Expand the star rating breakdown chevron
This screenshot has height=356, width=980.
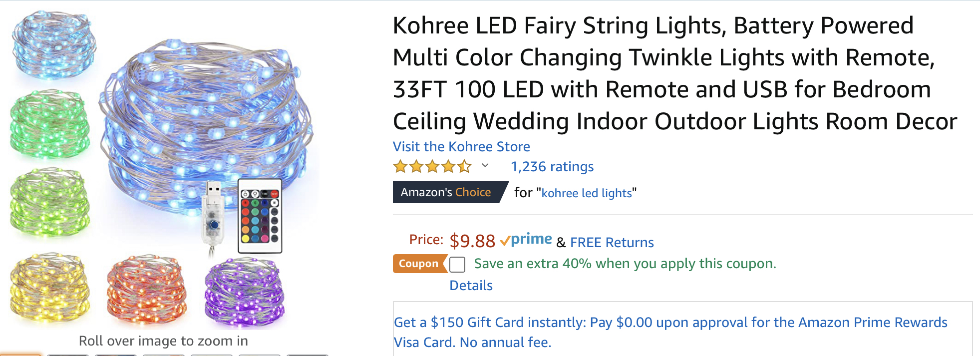(485, 166)
